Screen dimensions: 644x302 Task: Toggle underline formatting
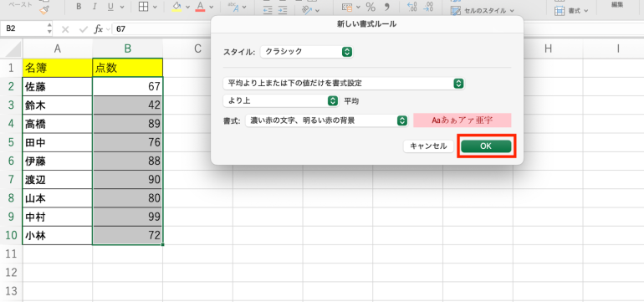pyautogui.click(x=110, y=7)
